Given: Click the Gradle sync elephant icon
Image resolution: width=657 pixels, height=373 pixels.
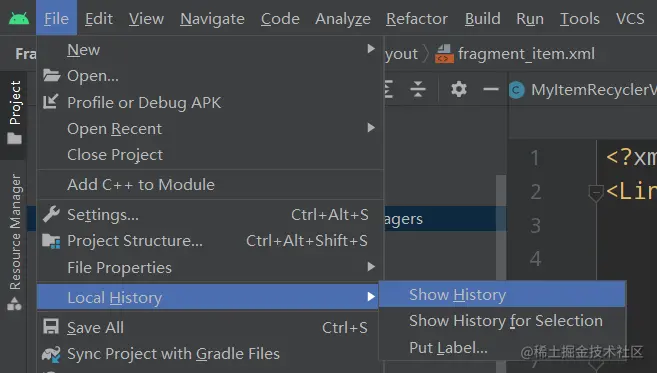Looking at the screenshot, I should coord(51,354).
